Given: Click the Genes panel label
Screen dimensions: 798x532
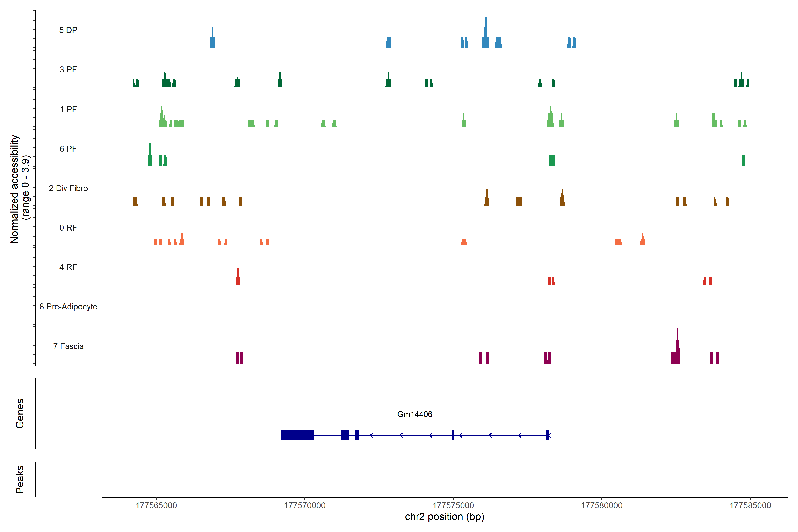Looking at the screenshot, I should pos(20,414).
